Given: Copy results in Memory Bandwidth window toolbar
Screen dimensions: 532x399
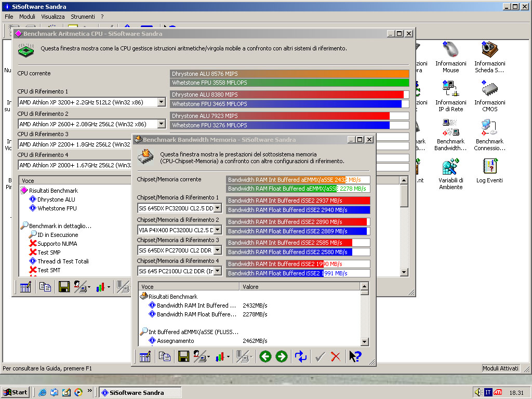Looking at the screenshot, I should [165, 356].
